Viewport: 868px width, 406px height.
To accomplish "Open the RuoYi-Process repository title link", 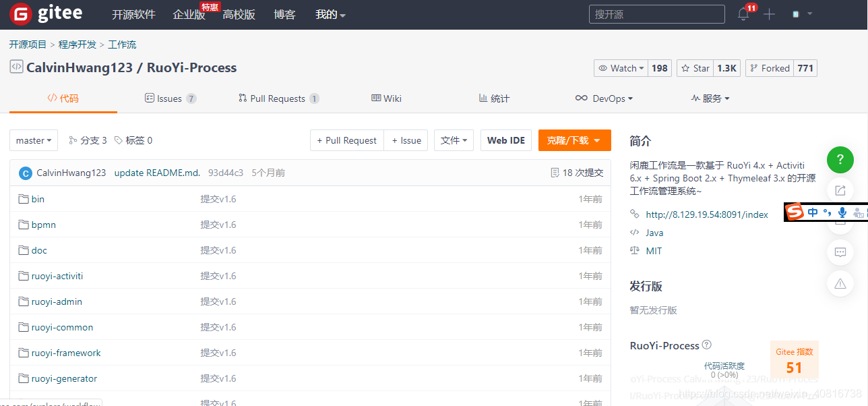I will pyautogui.click(x=191, y=67).
